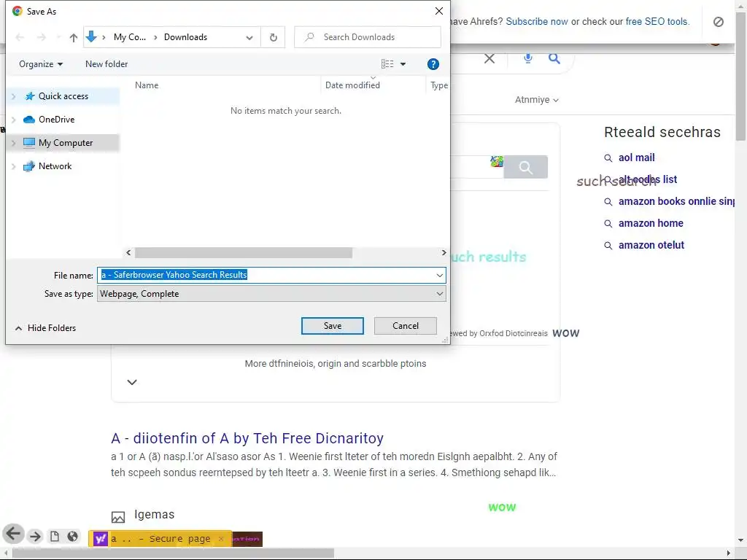Click More dtfnineiois, origin and scarbble ptoins text
Viewport: 747px width, 560px height.
coord(336,364)
